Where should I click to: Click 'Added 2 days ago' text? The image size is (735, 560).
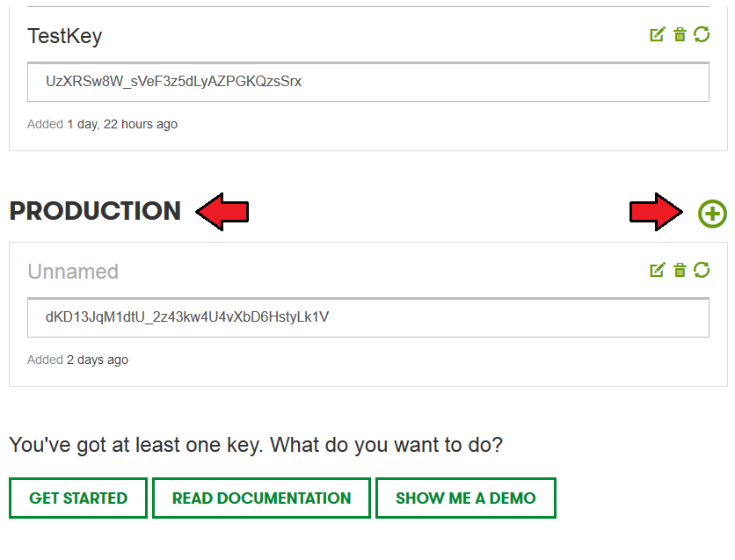(77, 360)
